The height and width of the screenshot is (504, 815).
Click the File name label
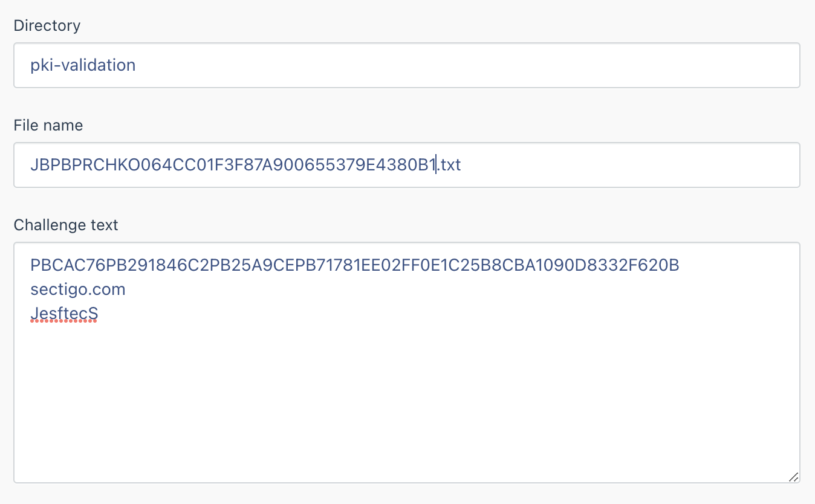(x=48, y=125)
